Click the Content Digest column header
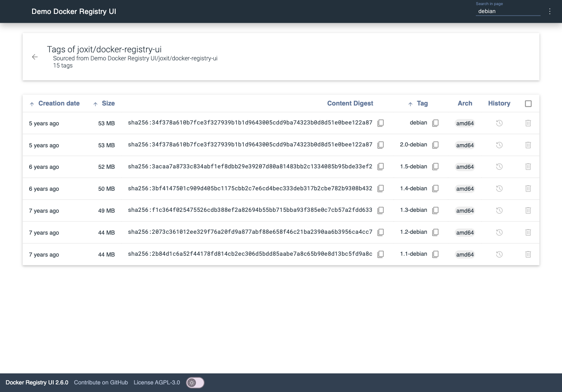The height and width of the screenshot is (392, 562). [350, 103]
